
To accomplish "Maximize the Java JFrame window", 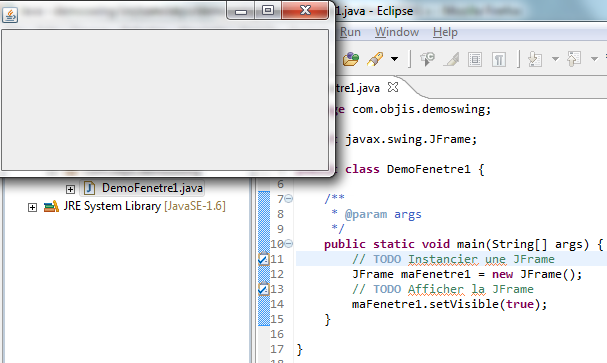I will [268, 10].
